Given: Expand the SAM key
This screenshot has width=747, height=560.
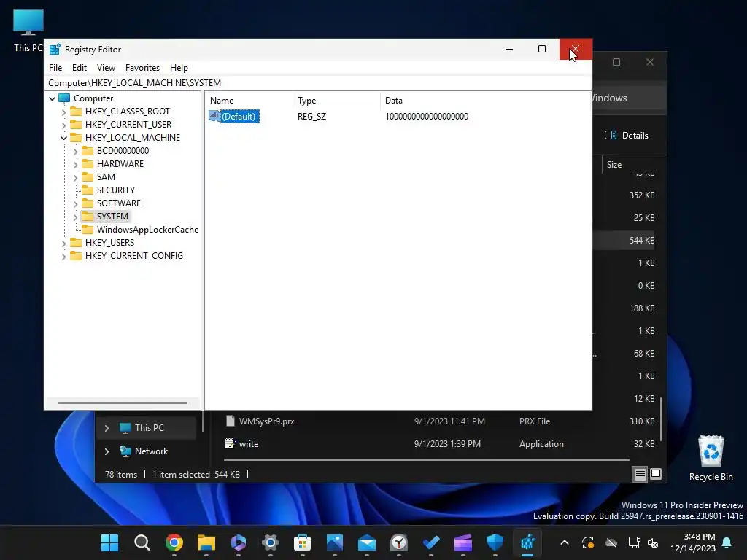Looking at the screenshot, I should pyautogui.click(x=75, y=178).
